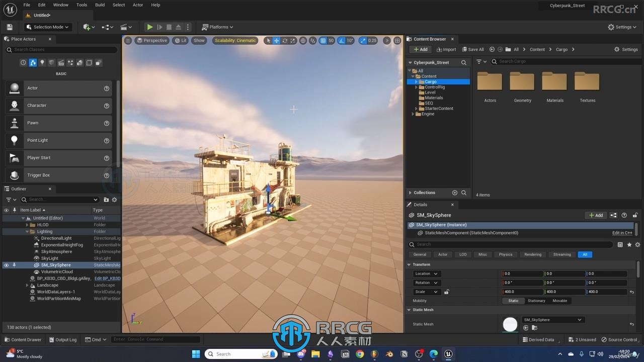Viewport: 644px width, 362px height.
Task: Open the SM_SkySphere static mesh dropdown
Action: (x=552, y=320)
